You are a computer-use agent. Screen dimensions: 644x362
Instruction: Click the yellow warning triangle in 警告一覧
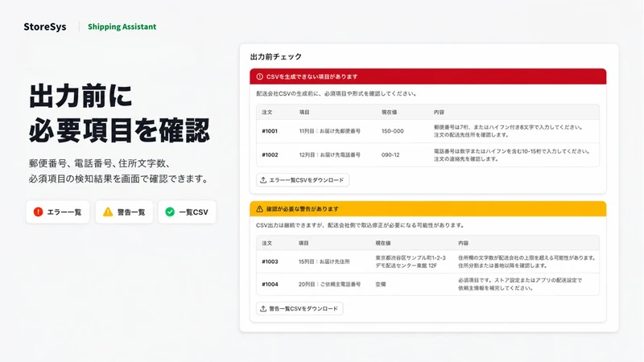point(108,212)
